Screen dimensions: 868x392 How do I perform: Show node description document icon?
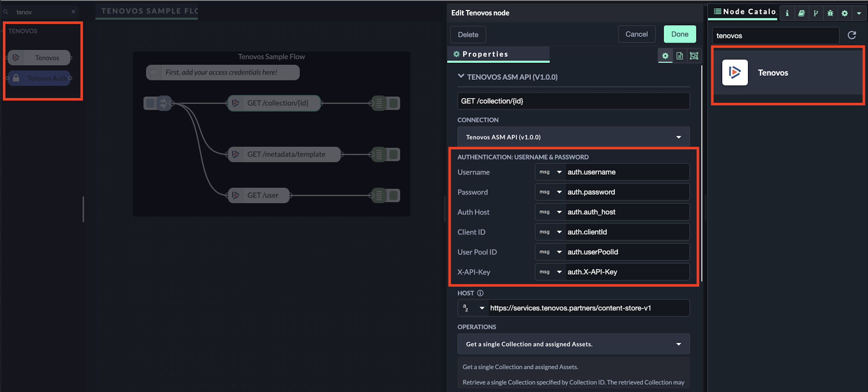(x=680, y=56)
